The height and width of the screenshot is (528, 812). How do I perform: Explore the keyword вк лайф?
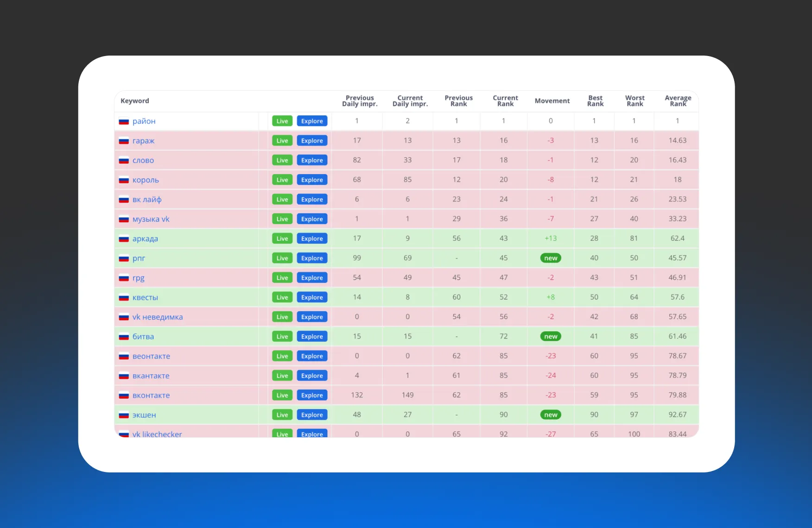pyautogui.click(x=312, y=199)
